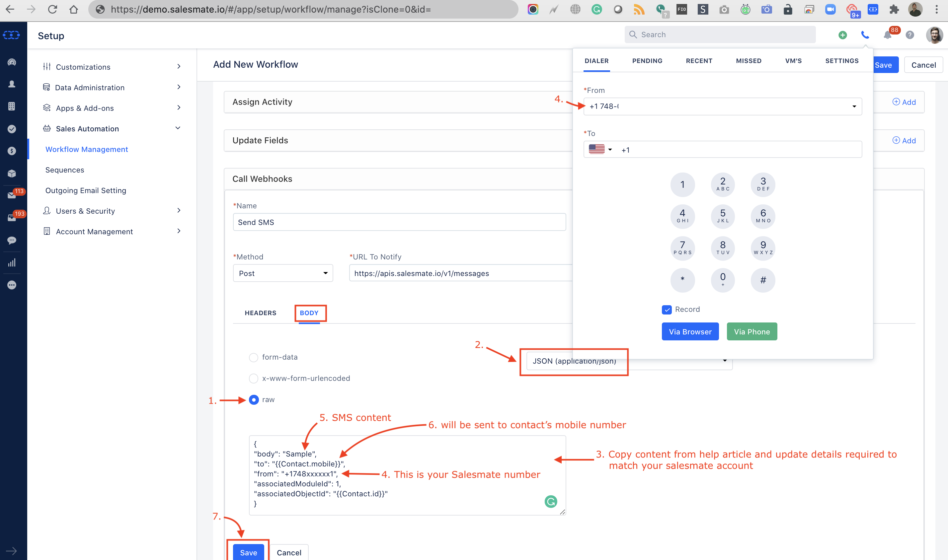Open the Chrome three-dot menu
Viewport: 948px width, 560px height.
[937, 9]
